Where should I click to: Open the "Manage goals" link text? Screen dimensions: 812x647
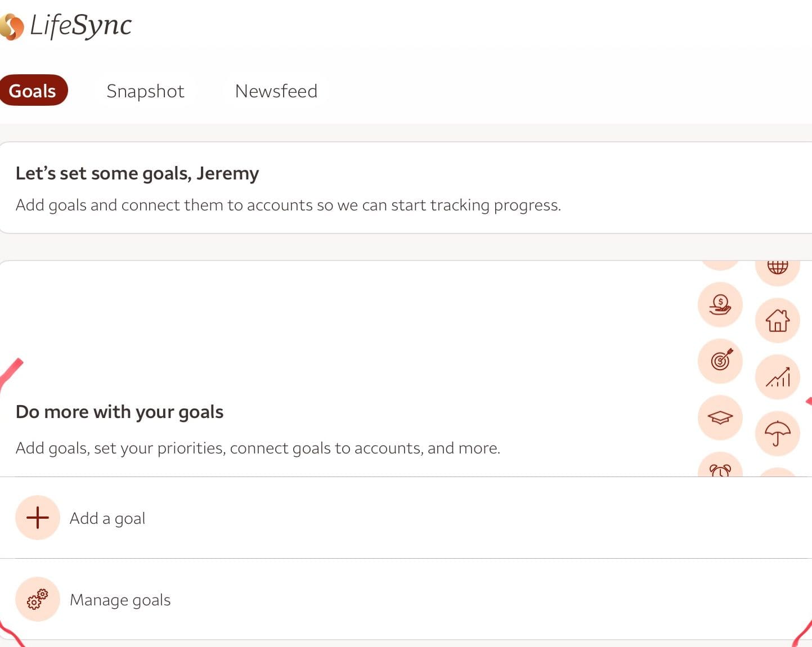(x=120, y=600)
